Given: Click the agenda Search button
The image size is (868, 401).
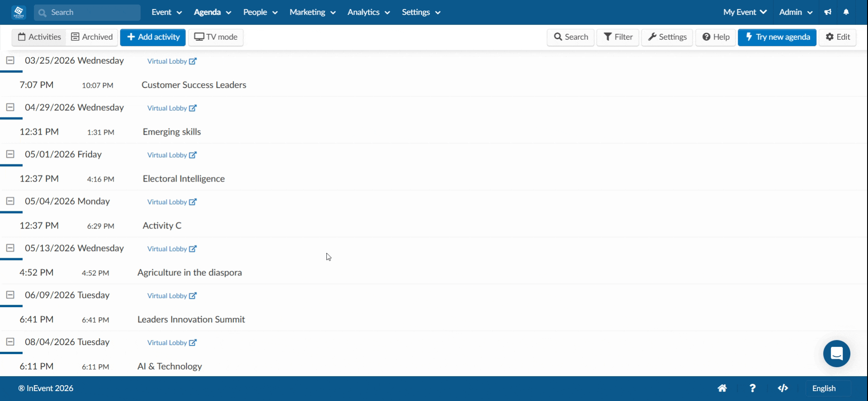Looking at the screenshot, I should [x=571, y=37].
